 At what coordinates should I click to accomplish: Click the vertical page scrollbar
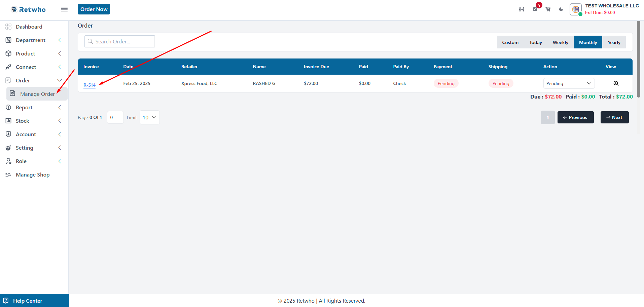(639, 59)
